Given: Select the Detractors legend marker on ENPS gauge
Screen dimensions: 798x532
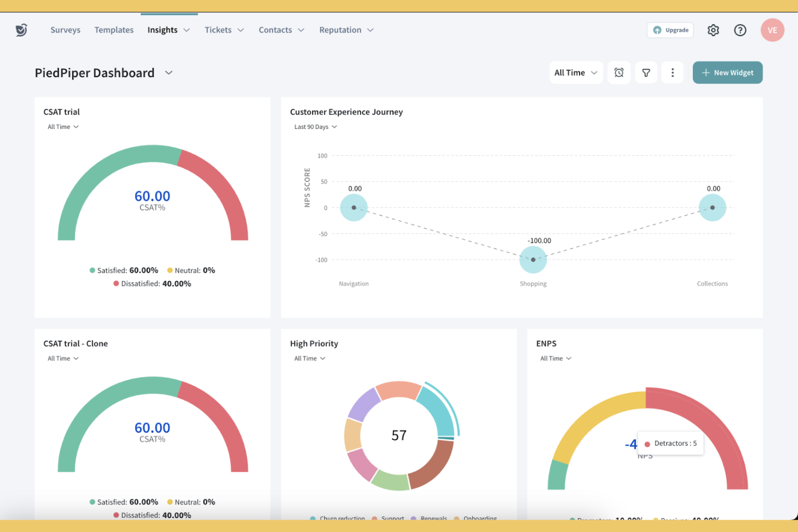Looking at the screenshot, I should click(647, 443).
